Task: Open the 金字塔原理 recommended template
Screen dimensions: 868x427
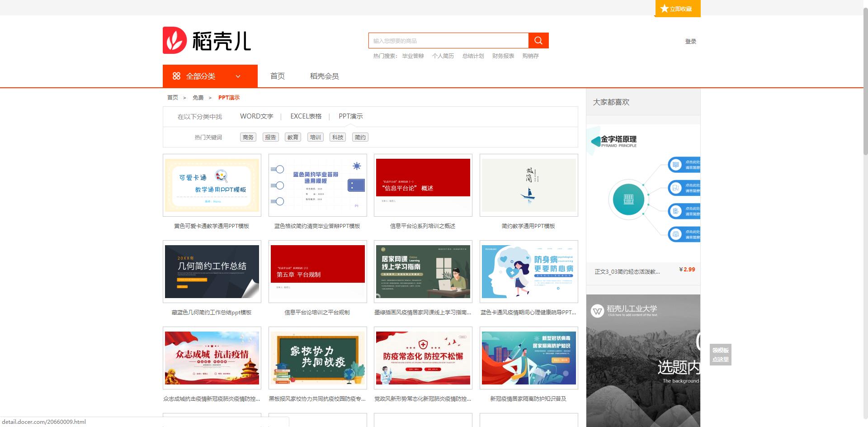Action: click(x=643, y=195)
